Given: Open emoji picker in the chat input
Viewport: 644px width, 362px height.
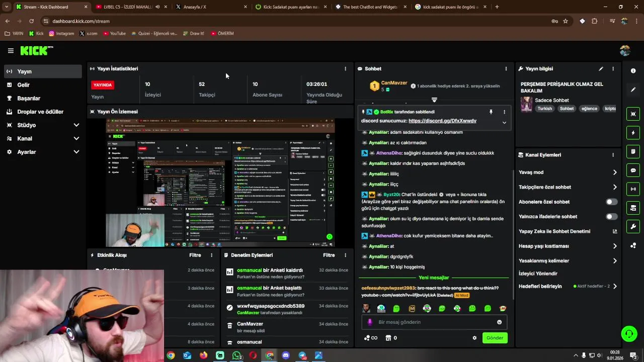Looking at the screenshot, I should point(500,322).
